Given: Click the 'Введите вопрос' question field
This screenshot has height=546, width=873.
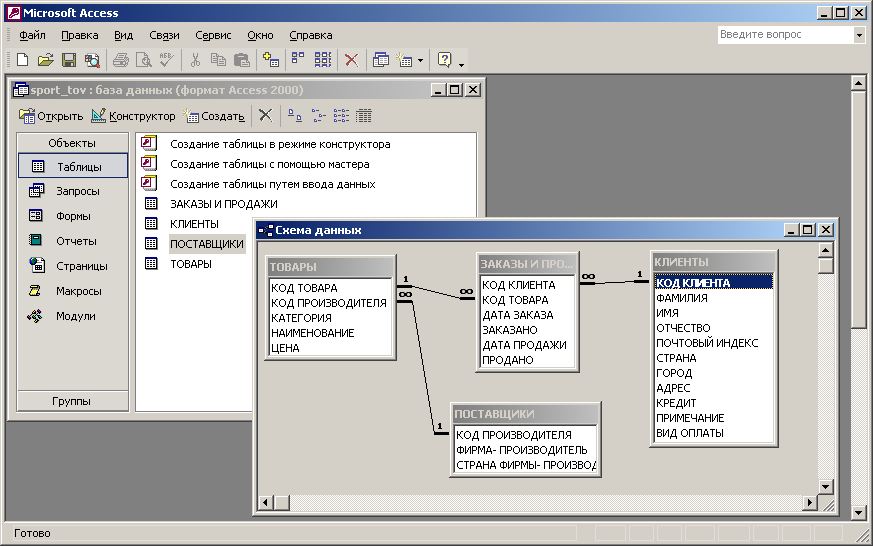Looking at the screenshot, I should pos(785,35).
